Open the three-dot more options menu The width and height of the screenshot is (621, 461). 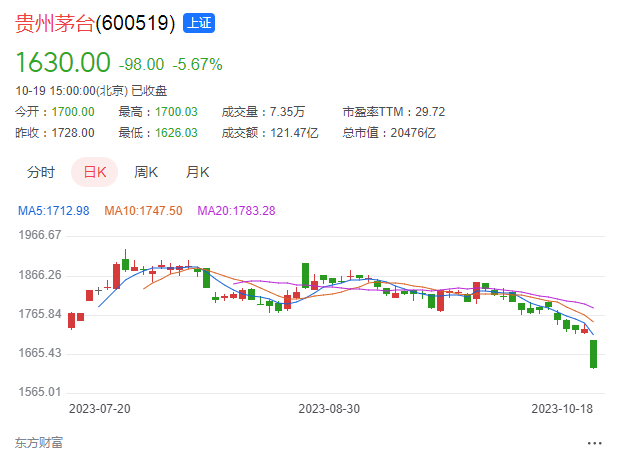pyautogui.click(x=594, y=443)
